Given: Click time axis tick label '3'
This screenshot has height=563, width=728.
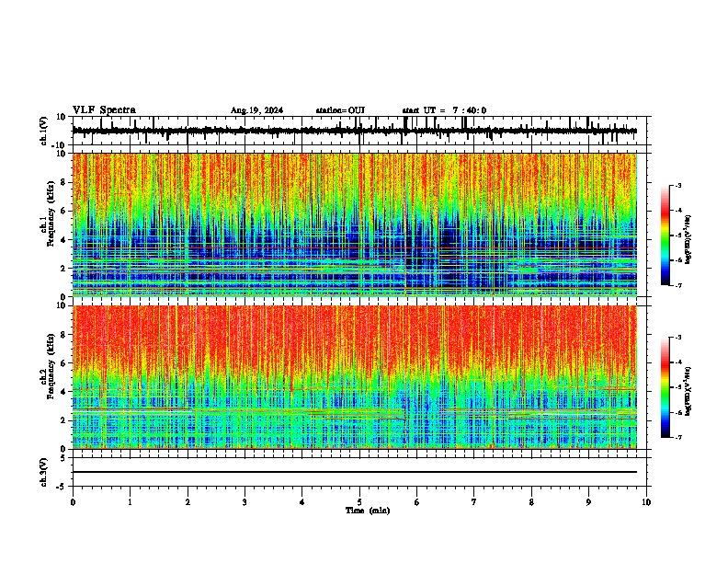Looking at the screenshot, I should click(x=245, y=502).
